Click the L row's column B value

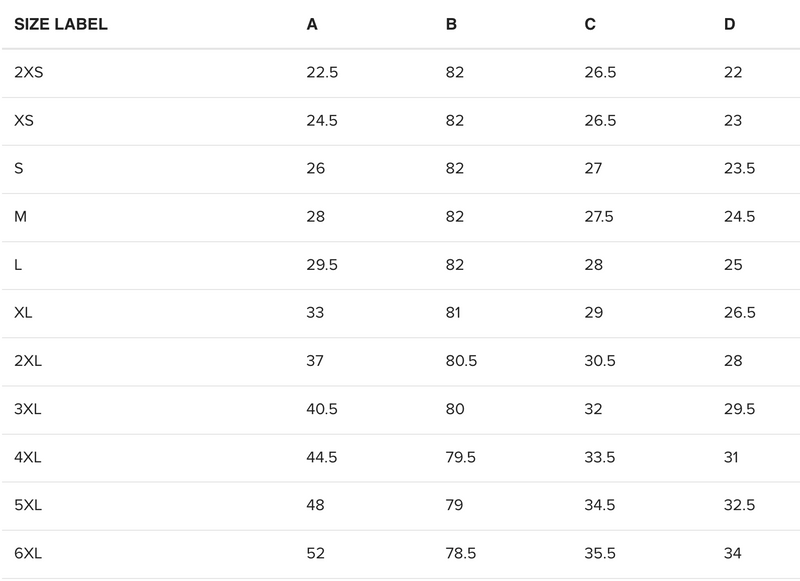point(454,265)
